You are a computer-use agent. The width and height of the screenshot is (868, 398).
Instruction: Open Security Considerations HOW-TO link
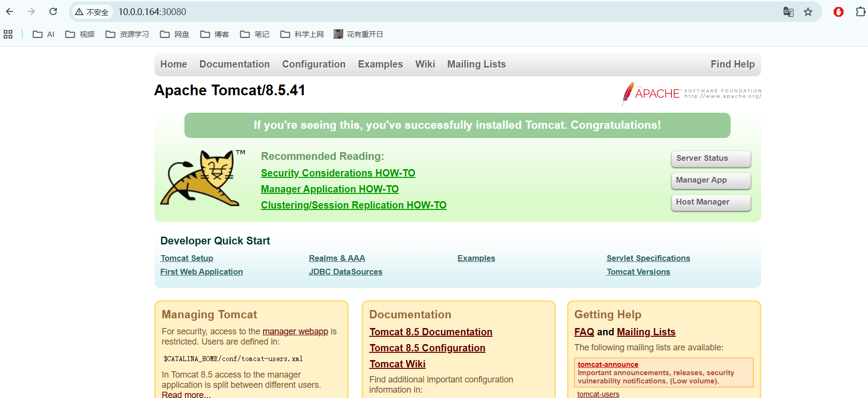(338, 173)
